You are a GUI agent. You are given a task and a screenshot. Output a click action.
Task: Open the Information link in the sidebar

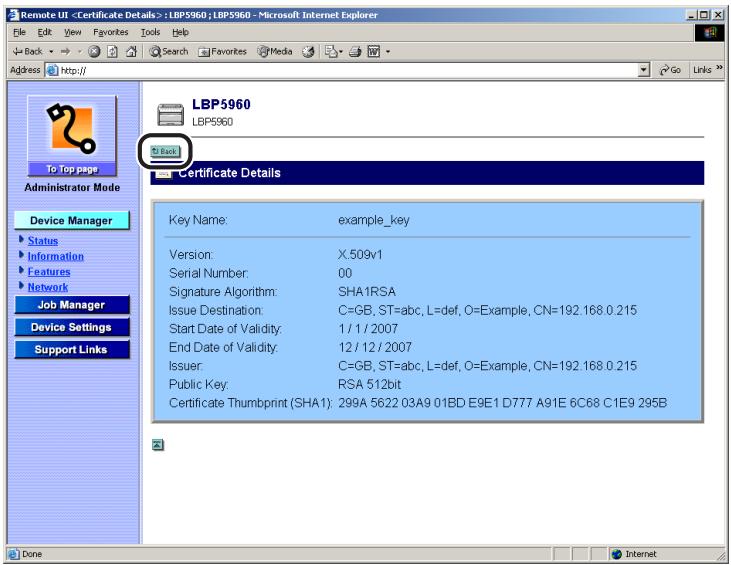point(55,256)
